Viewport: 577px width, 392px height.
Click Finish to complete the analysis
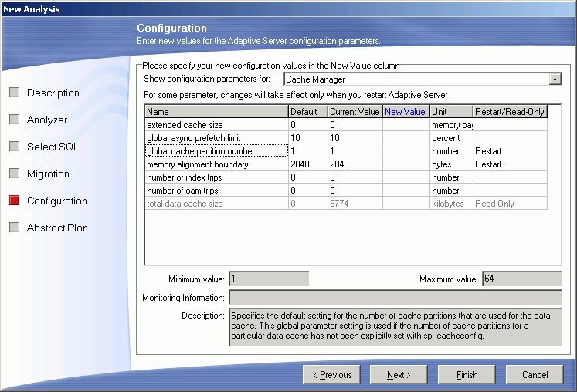467,375
